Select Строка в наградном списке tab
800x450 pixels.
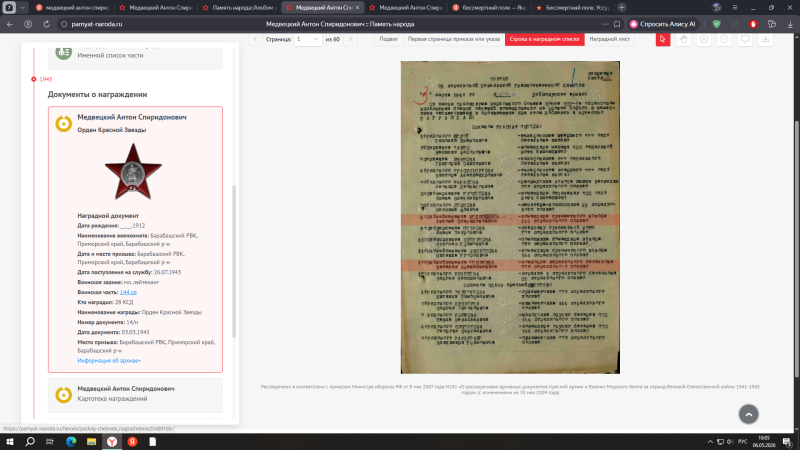544,39
